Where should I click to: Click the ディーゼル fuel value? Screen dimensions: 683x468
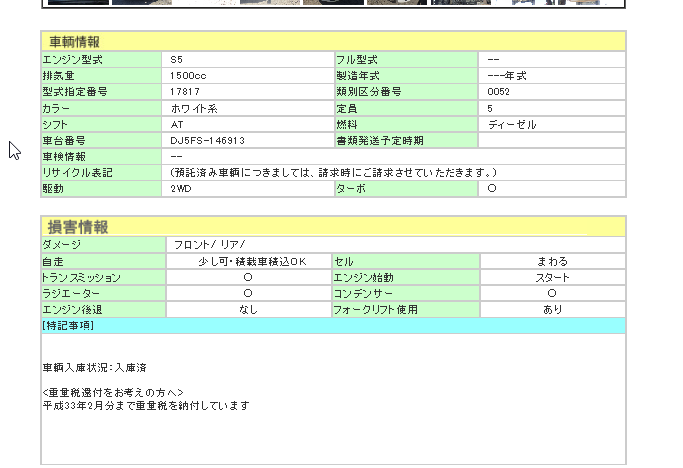[512, 124]
